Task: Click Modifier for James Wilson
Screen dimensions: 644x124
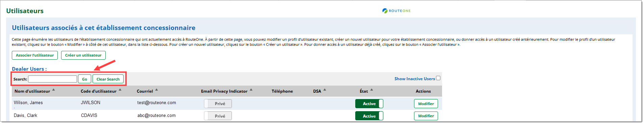Action: coord(426,104)
